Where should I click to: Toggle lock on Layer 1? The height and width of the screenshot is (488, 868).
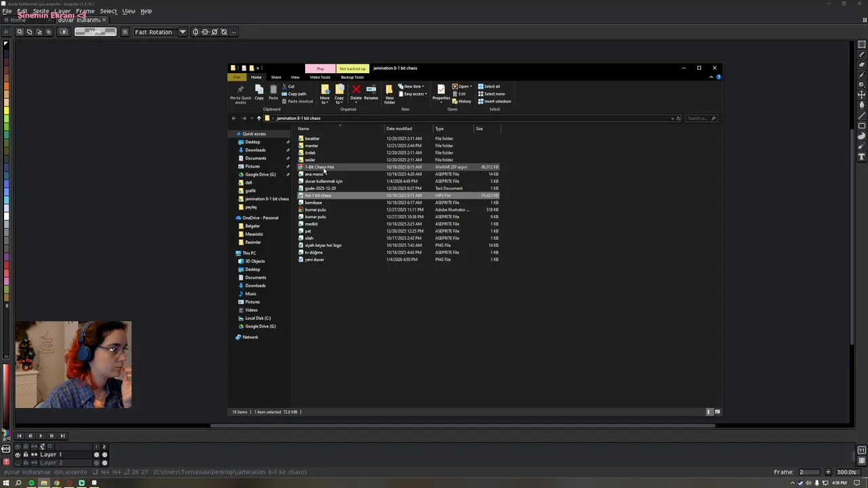click(26, 455)
